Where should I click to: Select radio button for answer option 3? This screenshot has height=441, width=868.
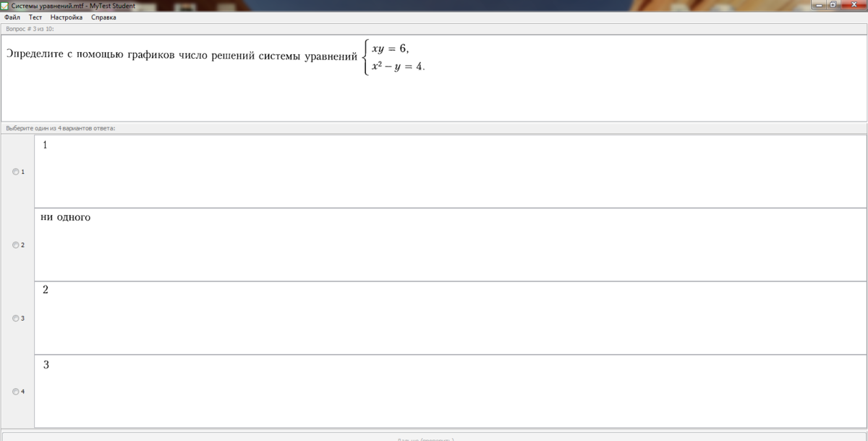16,318
